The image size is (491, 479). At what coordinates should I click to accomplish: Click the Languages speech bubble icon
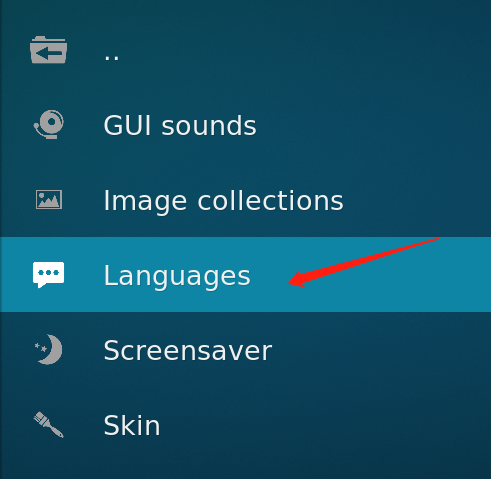pos(49,275)
